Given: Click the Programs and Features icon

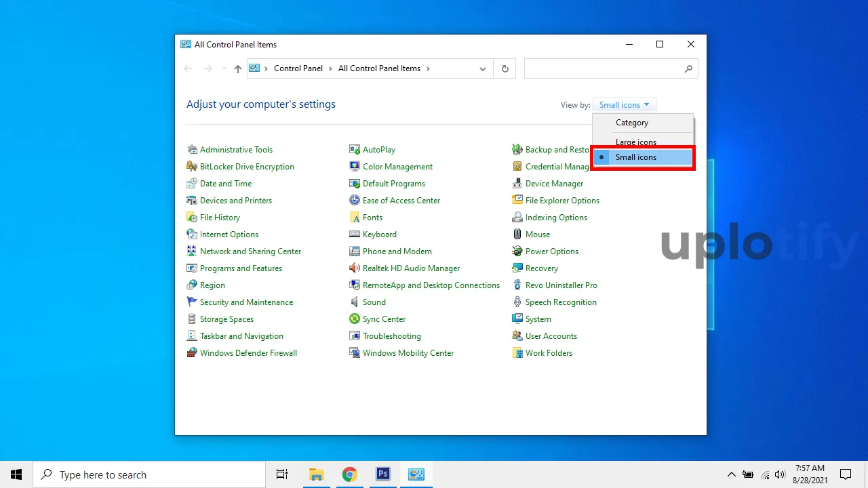Looking at the screenshot, I should 192,268.
